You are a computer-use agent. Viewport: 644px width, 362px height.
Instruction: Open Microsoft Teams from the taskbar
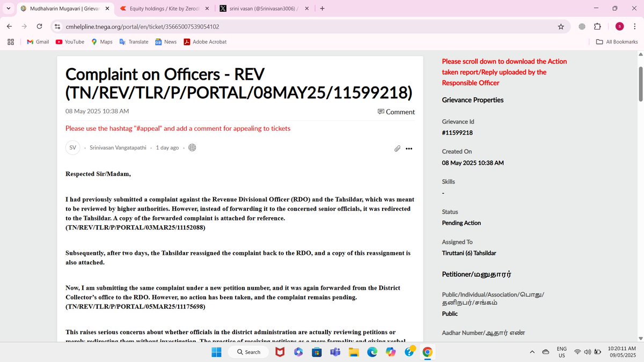pyautogui.click(x=335, y=352)
